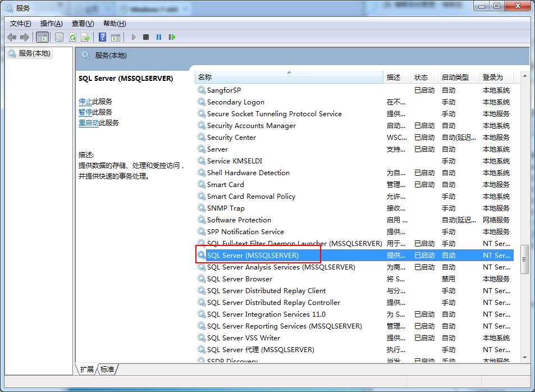Click the scrollbar down arrow in the services list
Image resolution: width=535 pixels, height=392 pixels.
click(525, 358)
